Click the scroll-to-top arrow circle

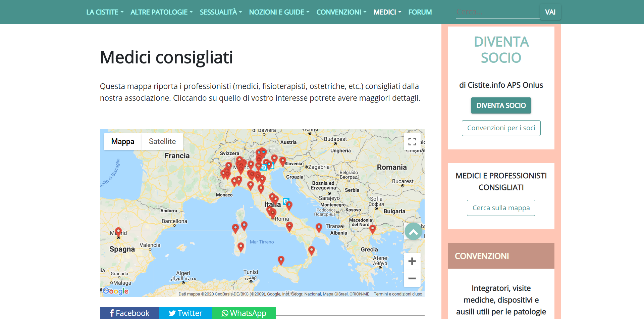pos(413,231)
